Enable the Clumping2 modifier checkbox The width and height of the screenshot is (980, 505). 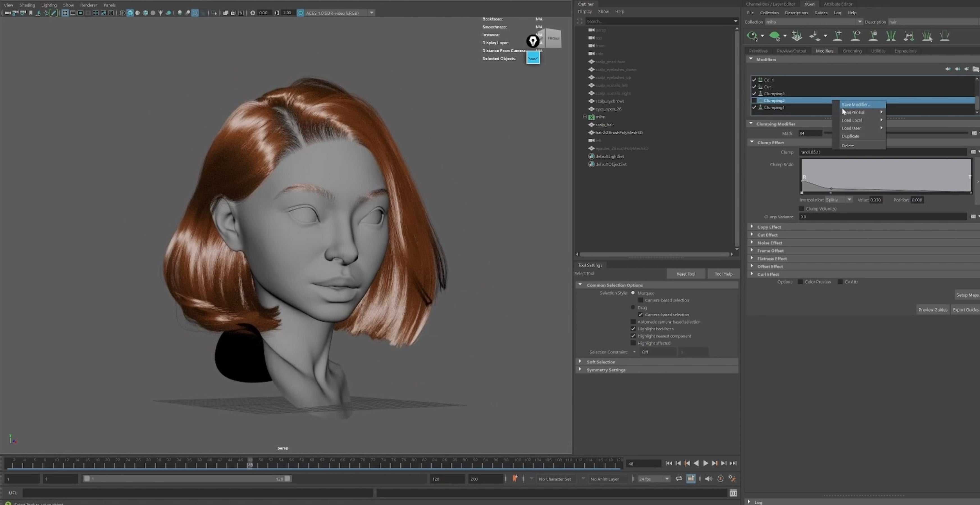(x=754, y=101)
